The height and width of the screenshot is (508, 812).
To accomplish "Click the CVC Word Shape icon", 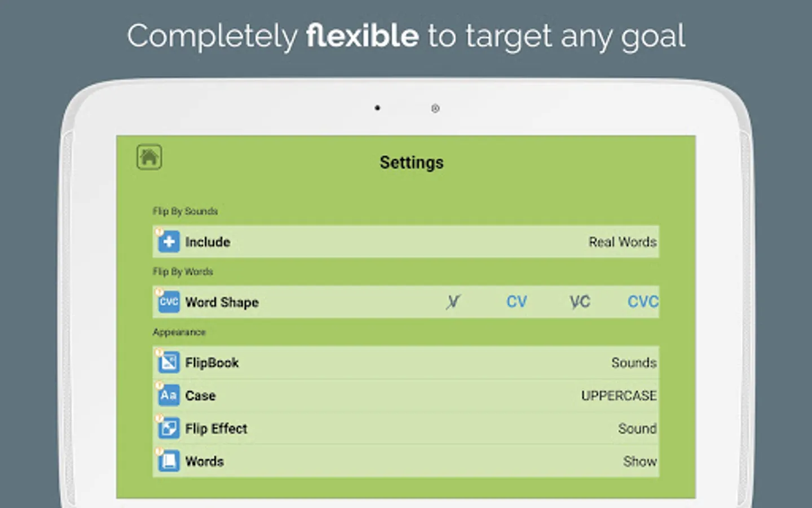I will pyautogui.click(x=169, y=302).
